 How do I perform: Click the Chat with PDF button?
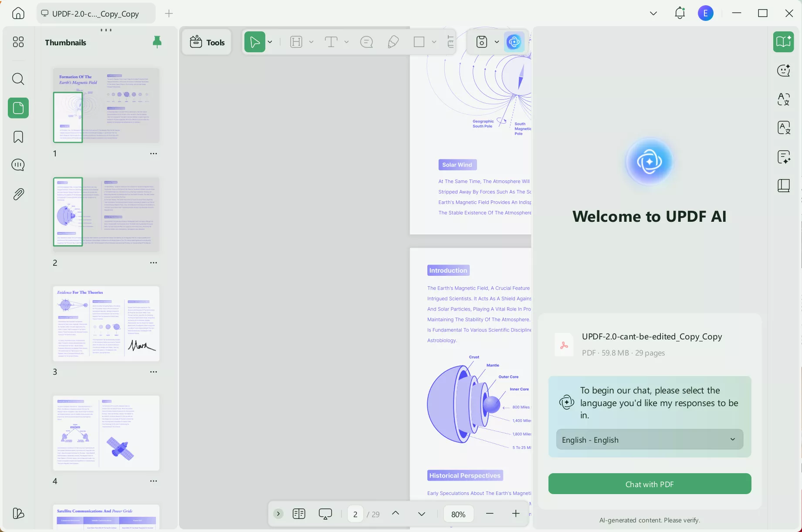click(650, 484)
